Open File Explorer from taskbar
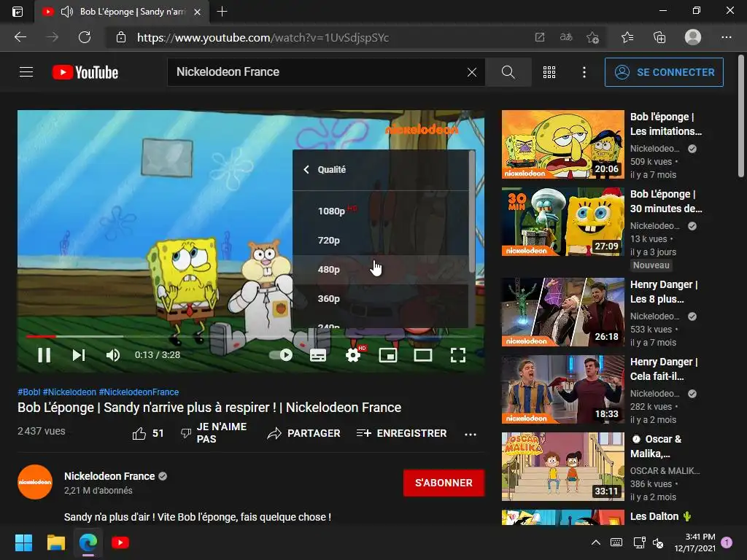The height and width of the screenshot is (560, 747). point(55,542)
